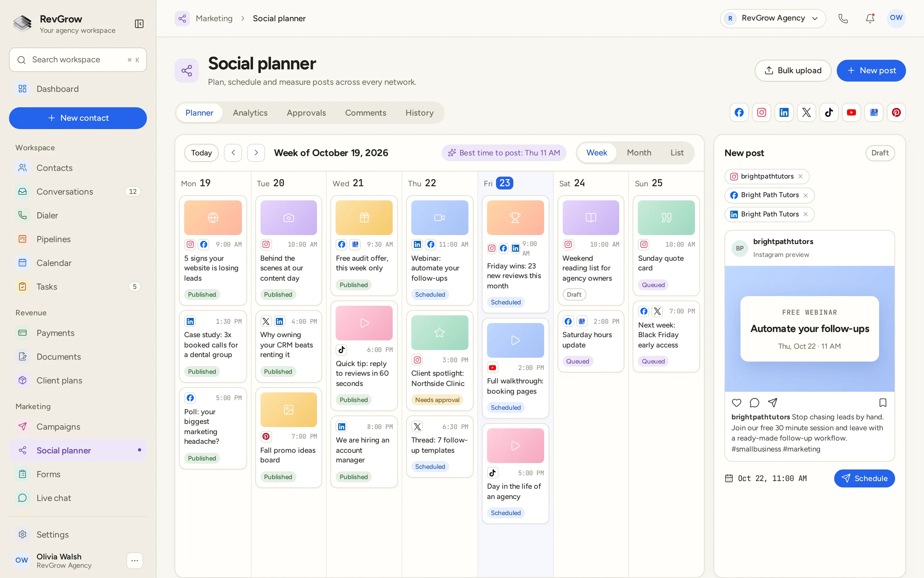Switch to the Approvals tab
The image size is (924, 578).
pos(306,113)
